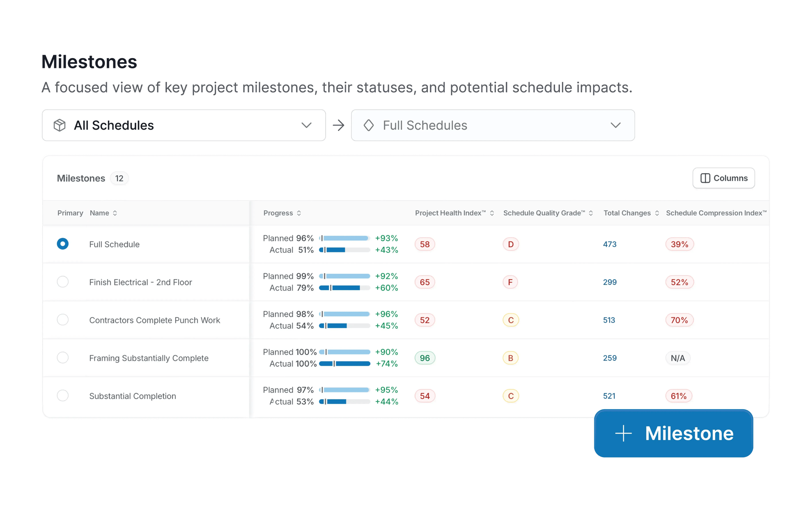Screen dimensions: 812x523
Task: Click the Columns layout icon
Action: coord(705,178)
